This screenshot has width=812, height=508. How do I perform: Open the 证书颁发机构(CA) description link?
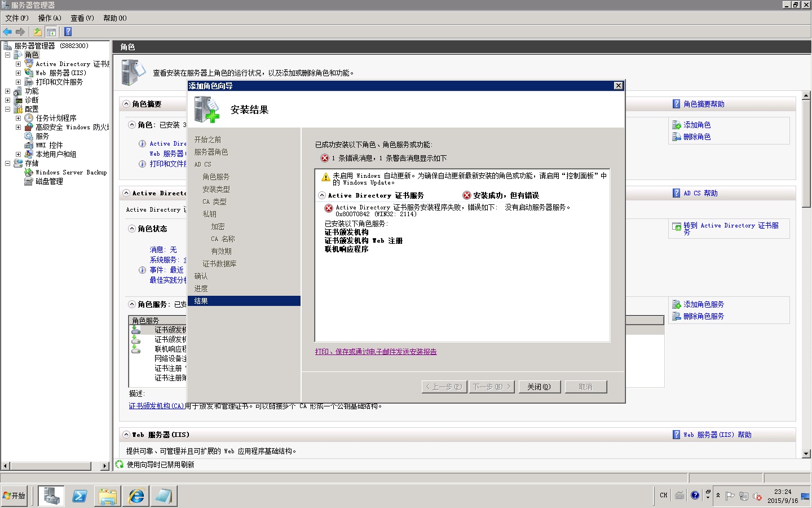tap(157, 406)
